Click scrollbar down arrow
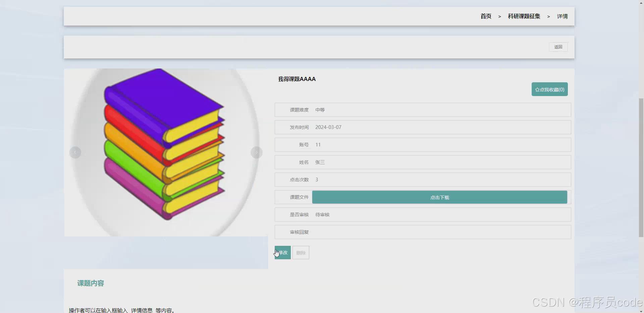The height and width of the screenshot is (313, 644). [x=641, y=310]
